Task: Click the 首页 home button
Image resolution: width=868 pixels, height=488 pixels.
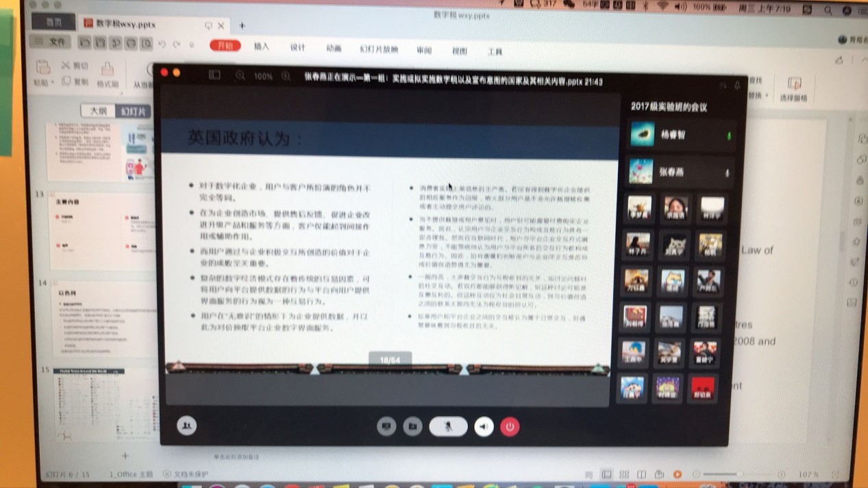Action: pyautogui.click(x=53, y=22)
